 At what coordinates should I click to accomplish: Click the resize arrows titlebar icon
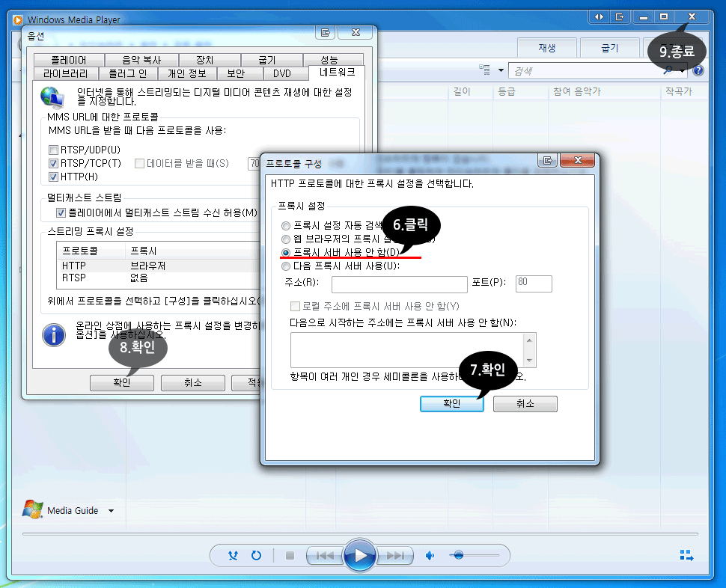click(x=599, y=17)
